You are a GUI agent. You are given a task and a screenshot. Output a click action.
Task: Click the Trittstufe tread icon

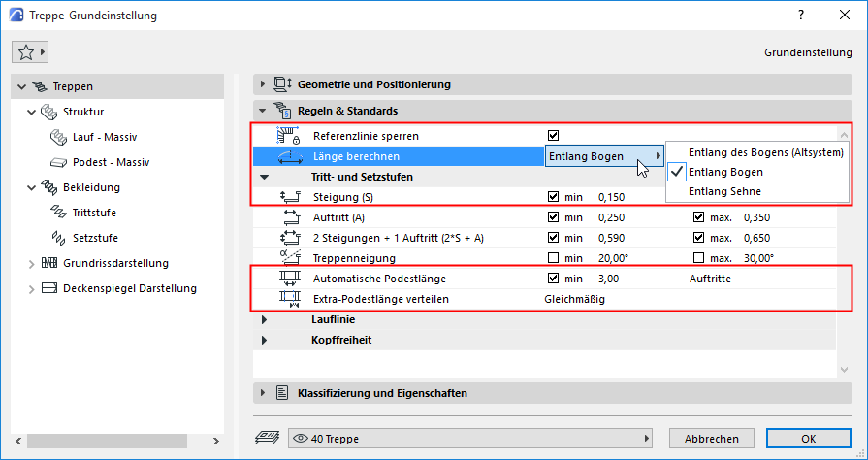(x=56, y=213)
